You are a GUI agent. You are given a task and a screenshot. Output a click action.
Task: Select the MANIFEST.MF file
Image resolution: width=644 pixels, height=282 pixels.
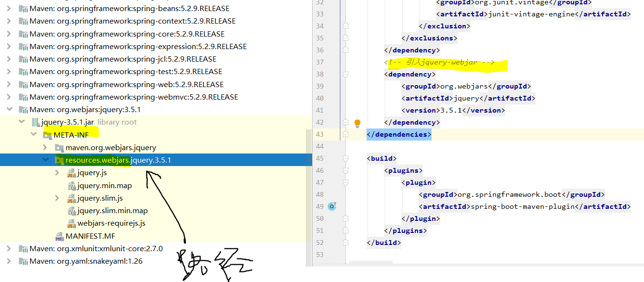[90, 236]
